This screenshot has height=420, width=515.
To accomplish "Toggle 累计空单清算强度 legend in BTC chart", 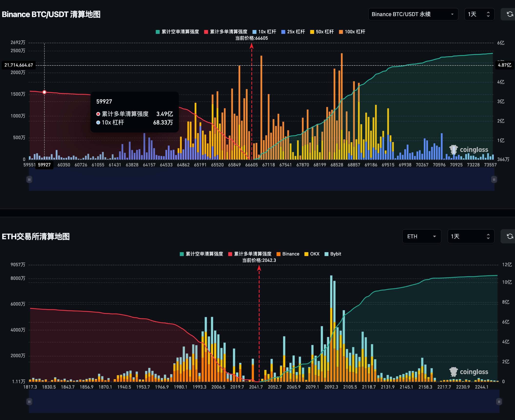I will click(x=178, y=32).
